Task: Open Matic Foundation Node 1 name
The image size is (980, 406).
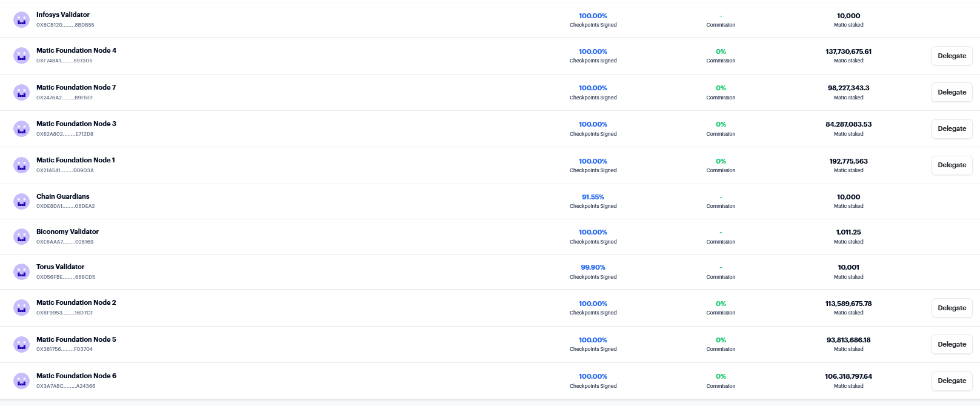Action: click(76, 160)
